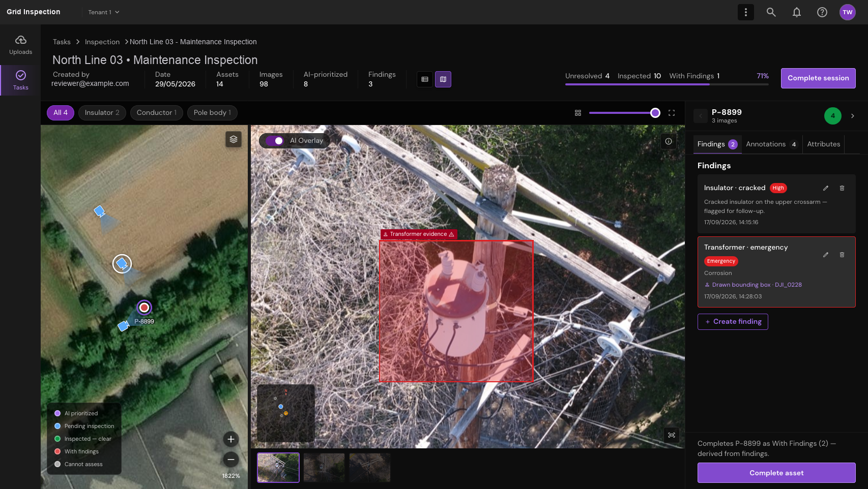Click the With findings legend entry
This screenshot has width=868, height=489.
77,451
